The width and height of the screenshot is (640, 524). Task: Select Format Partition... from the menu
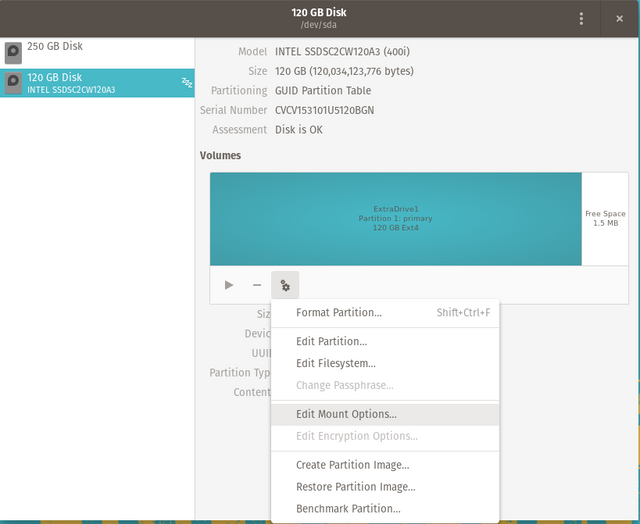pos(339,313)
